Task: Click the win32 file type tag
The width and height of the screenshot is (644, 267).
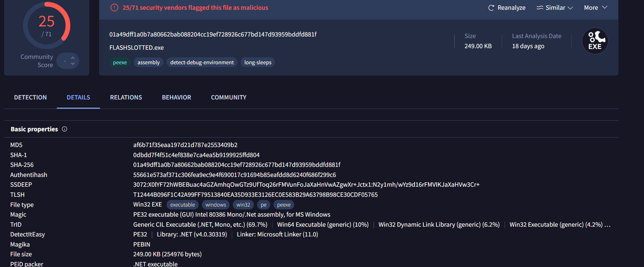Action: [x=243, y=205]
